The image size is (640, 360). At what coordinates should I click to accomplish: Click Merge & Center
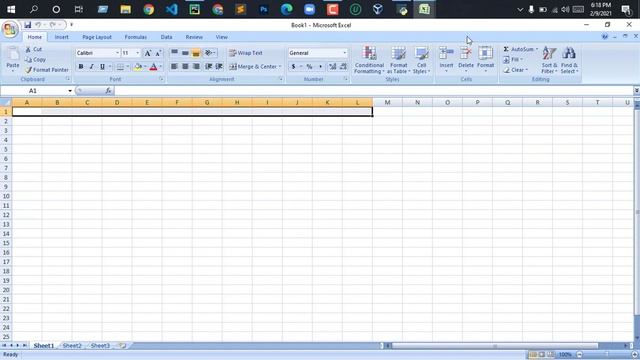click(x=253, y=66)
